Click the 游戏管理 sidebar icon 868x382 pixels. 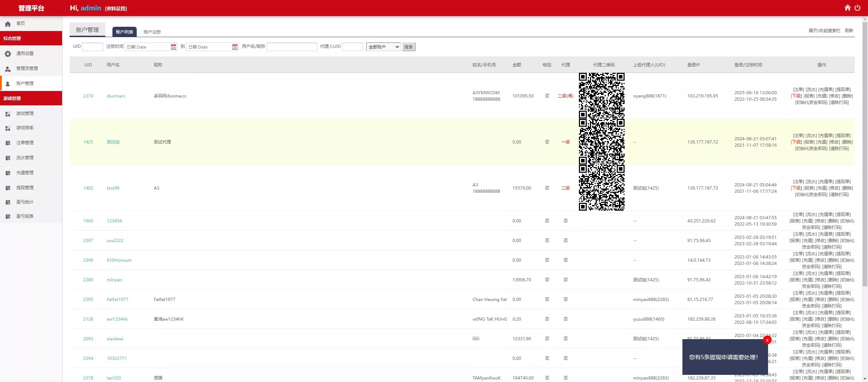click(8, 114)
